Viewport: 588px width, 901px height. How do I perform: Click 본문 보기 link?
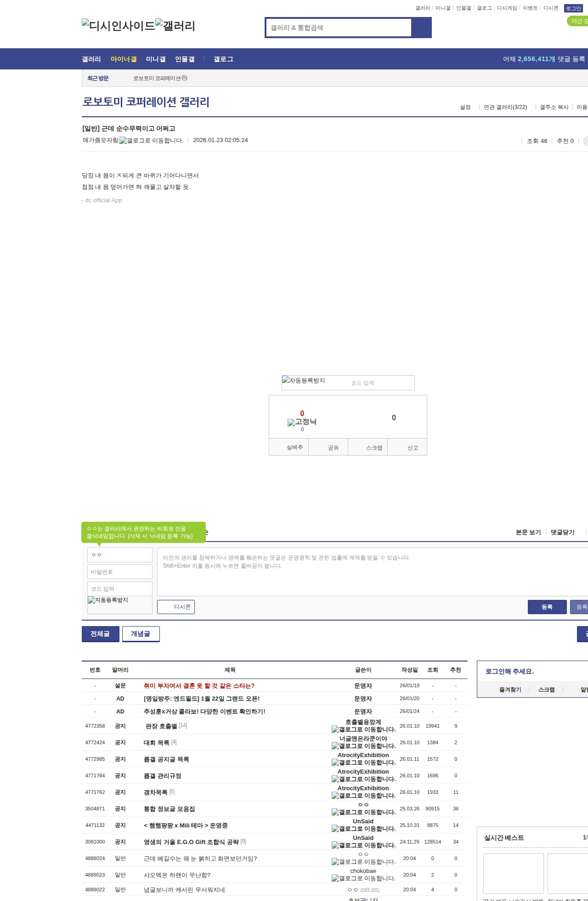(x=528, y=532)
